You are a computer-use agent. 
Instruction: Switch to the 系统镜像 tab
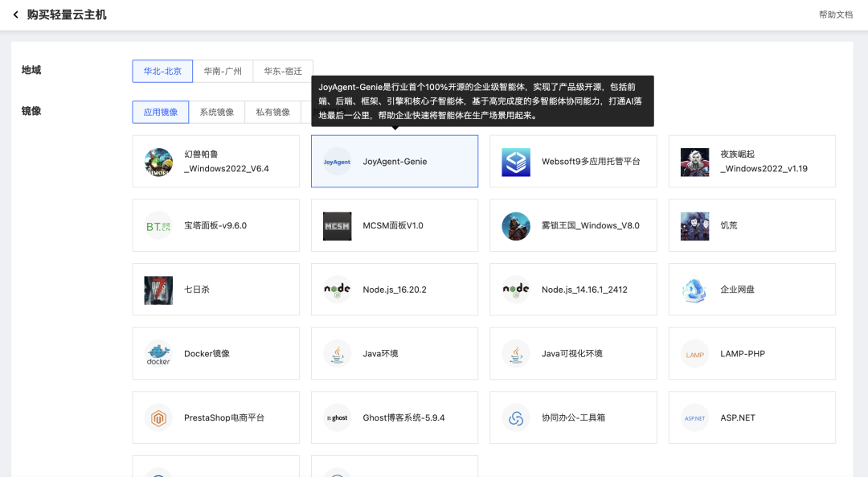click(216, 112)
